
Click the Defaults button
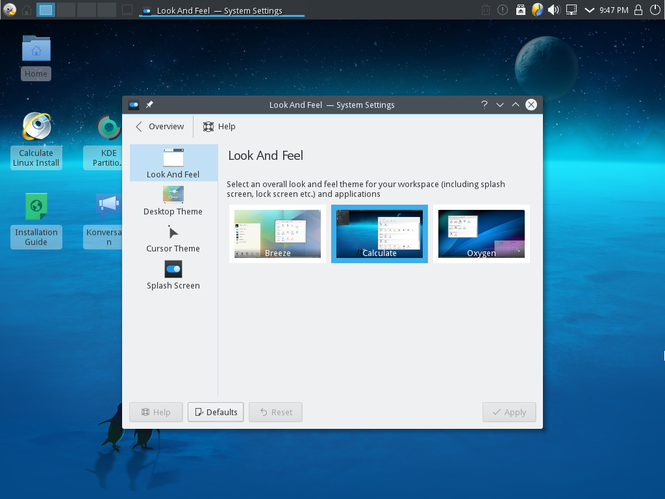[215, 412]
